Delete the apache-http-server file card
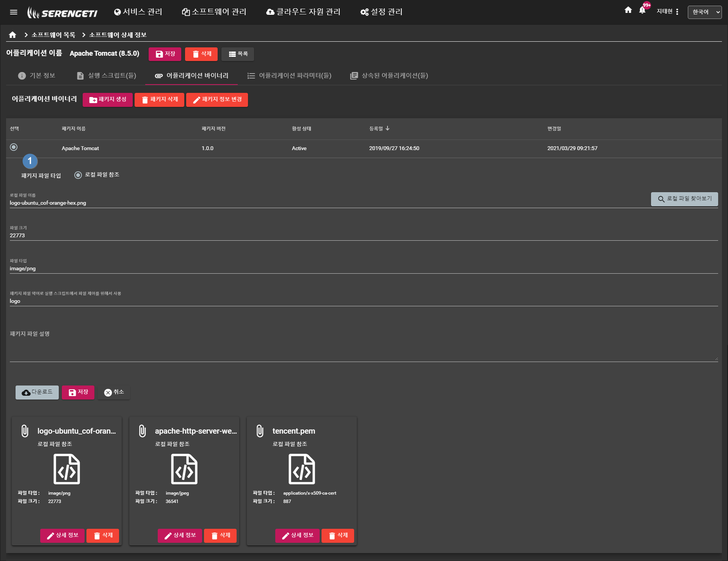 coord(220,536)
